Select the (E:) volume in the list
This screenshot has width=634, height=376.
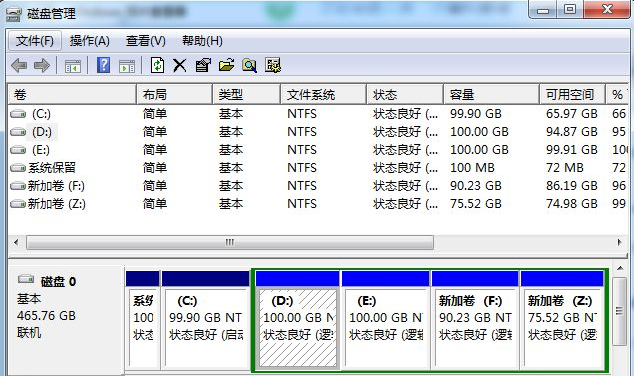[x=41, y=150]
